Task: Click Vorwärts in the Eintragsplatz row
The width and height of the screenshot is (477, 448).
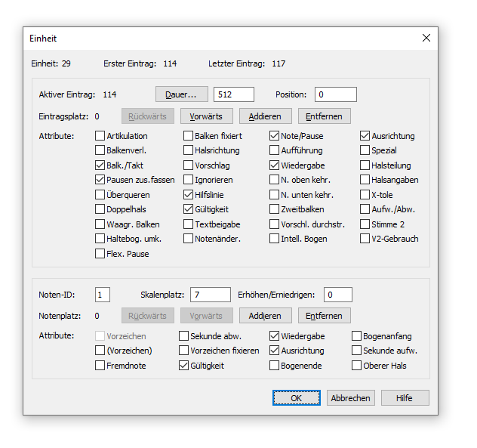Action: click(x=207, y=116)
